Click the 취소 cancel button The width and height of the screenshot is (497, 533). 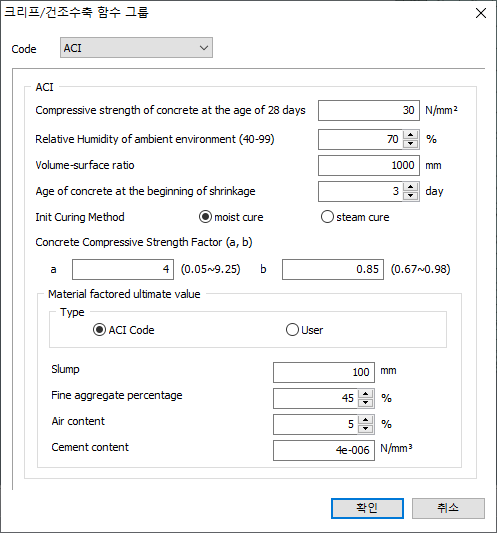448,508
